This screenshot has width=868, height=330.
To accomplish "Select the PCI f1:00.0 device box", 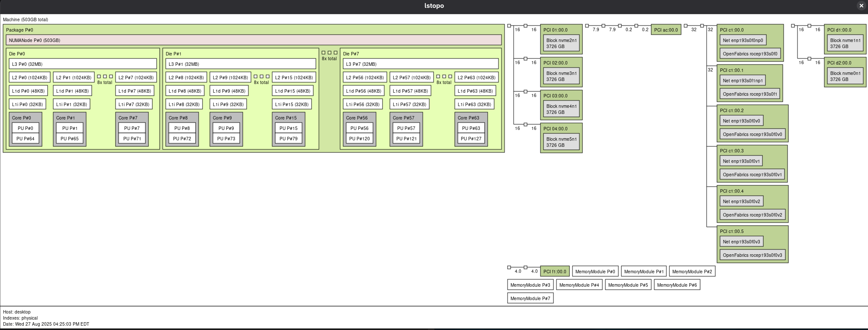I will 555,272.
